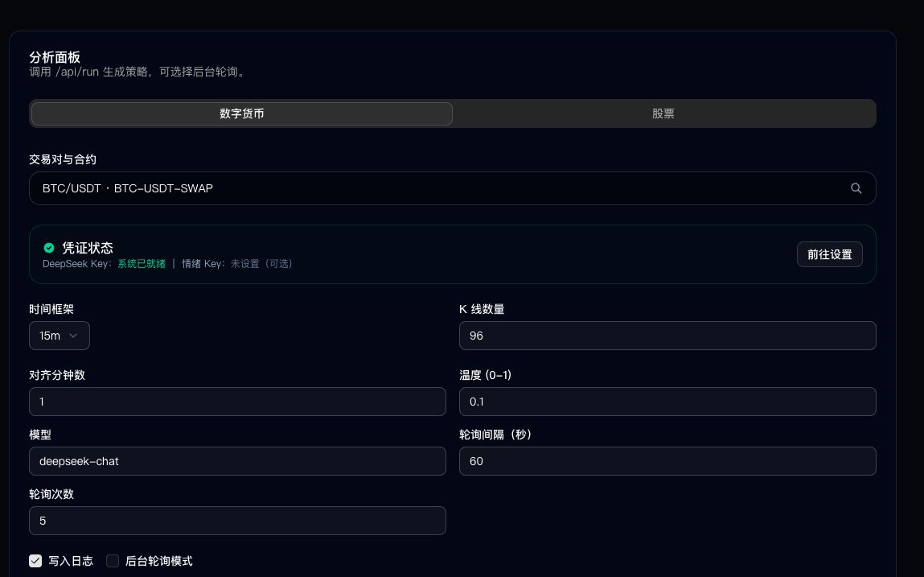Click the green check icon beside 凭证状态
Image resolution: width=924 pixels, height=577 pixels.
tap(49, 248)
